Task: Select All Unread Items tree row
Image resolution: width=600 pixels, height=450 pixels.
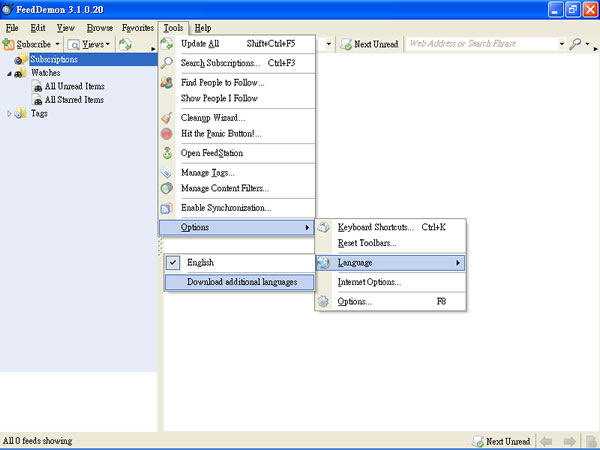Action: click(75, 86)
